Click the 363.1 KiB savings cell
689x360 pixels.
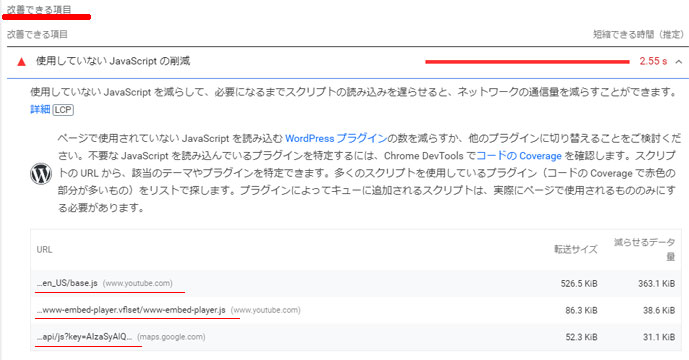click(x=656, y=284)
